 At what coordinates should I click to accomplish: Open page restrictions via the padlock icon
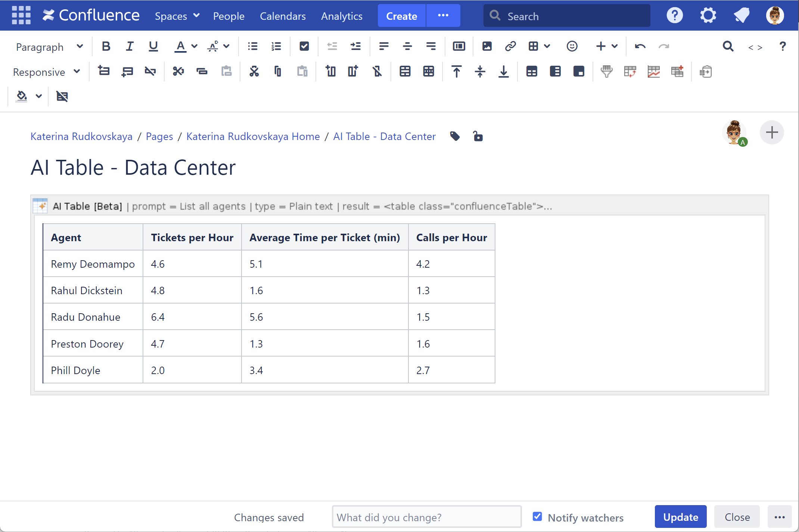point(478,136)
